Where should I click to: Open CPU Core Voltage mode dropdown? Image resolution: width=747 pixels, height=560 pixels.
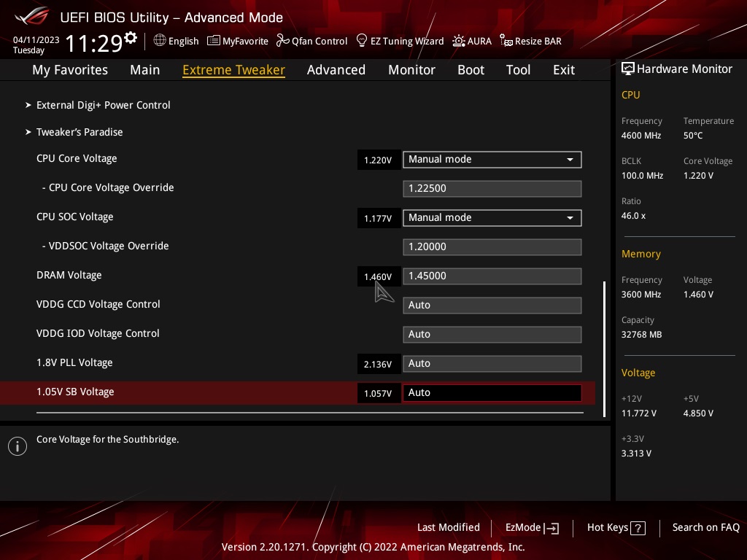click(492, 160)
